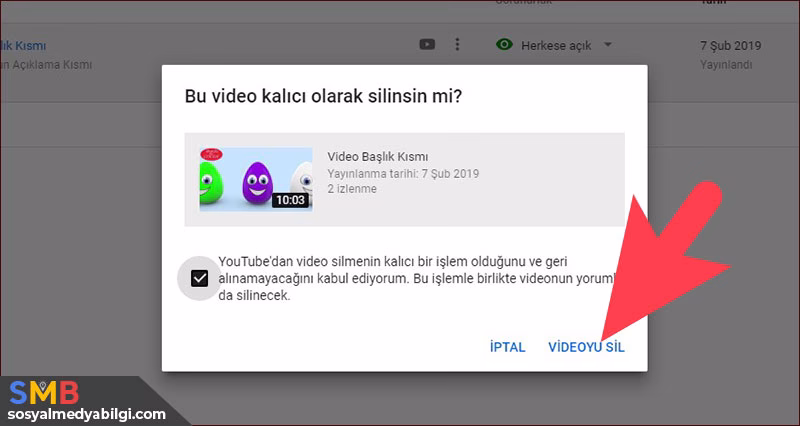Click the '7 Şub 2019' date cell
Screen dimensions: 800x426
pyautogui.click(x=731, y=46)
